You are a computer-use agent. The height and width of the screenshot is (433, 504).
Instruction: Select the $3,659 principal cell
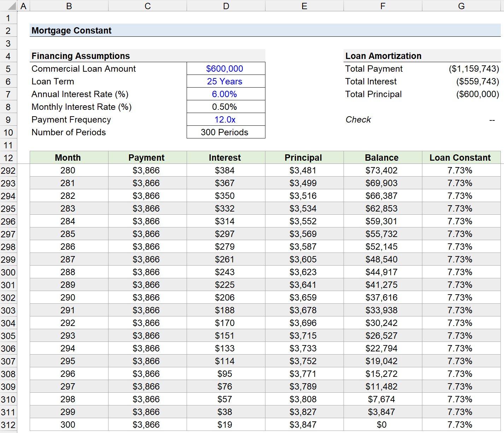pos(305,298)
